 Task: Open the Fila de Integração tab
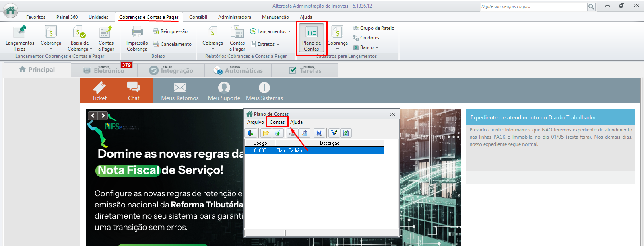coord(171,70)
